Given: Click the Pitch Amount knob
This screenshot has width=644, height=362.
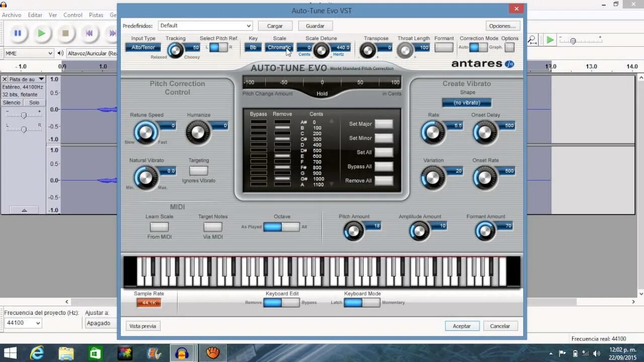Looking at the screenshot, I should pyautogui.click(x=353, y=231).
